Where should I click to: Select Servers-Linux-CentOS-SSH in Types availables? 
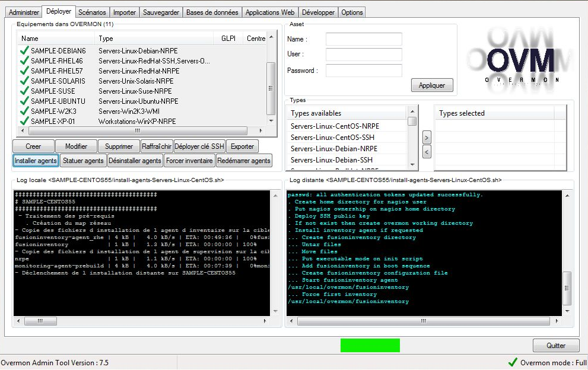[x=332, y=137]
